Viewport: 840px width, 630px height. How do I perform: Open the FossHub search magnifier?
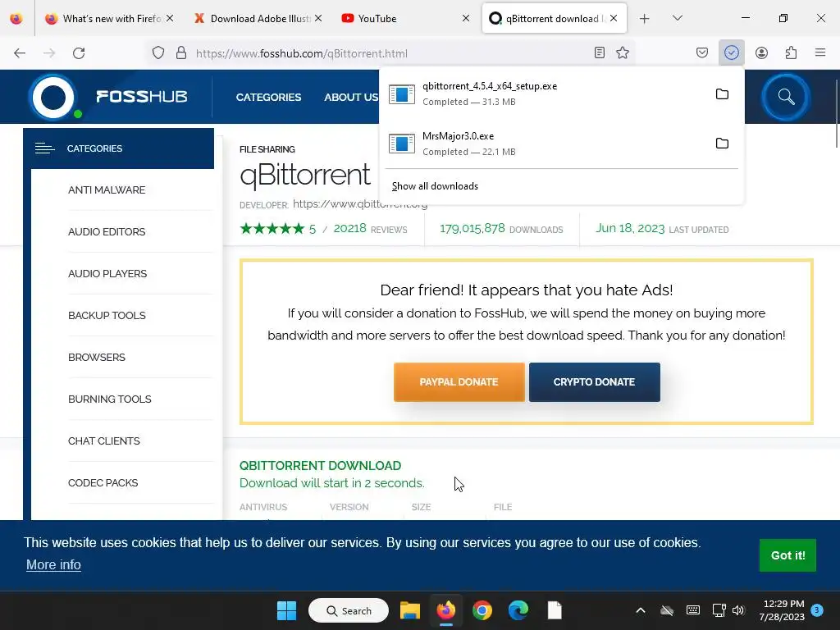pos(786,97)
